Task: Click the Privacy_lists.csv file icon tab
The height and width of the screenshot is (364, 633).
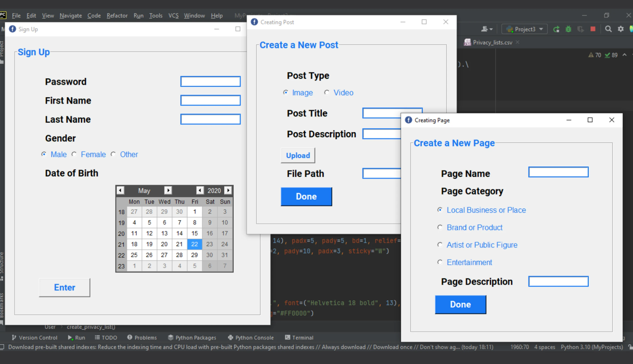Action: [467, 42]
